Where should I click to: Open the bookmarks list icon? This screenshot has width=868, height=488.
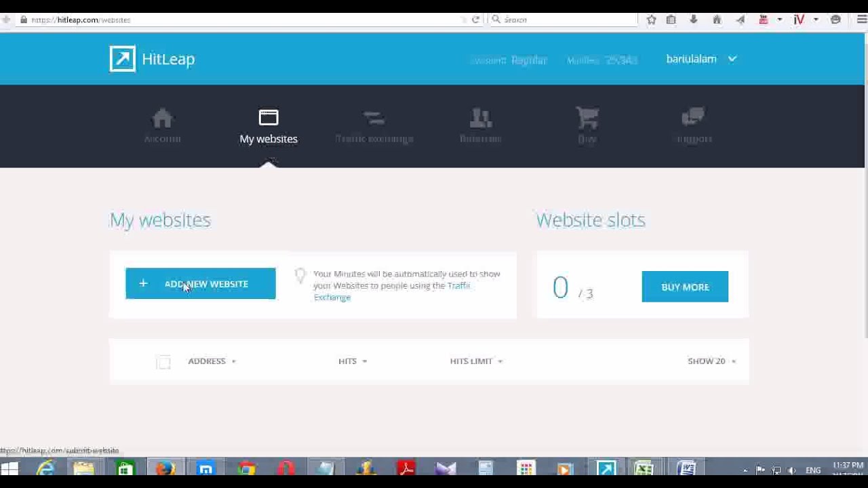click(671, 20)
